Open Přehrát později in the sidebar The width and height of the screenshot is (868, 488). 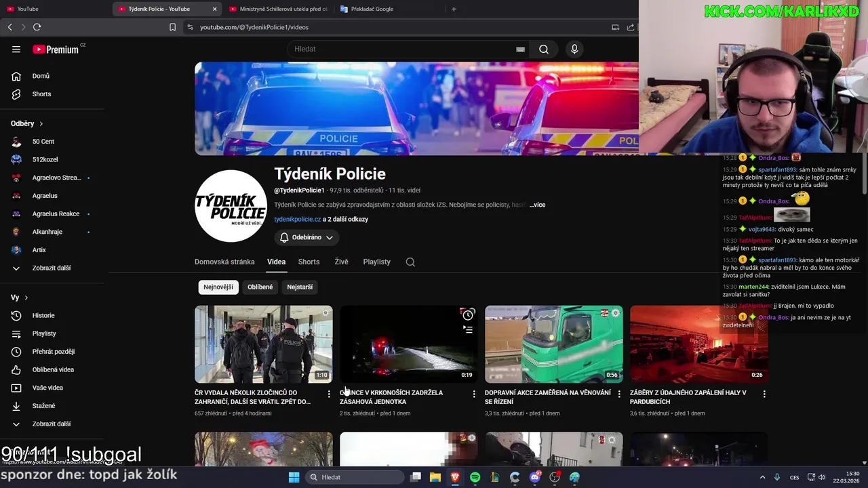tap(53, 352)
